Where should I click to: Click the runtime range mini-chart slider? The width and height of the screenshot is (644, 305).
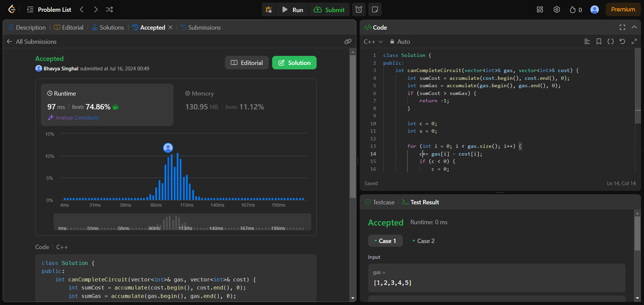(x=182, y=222)
